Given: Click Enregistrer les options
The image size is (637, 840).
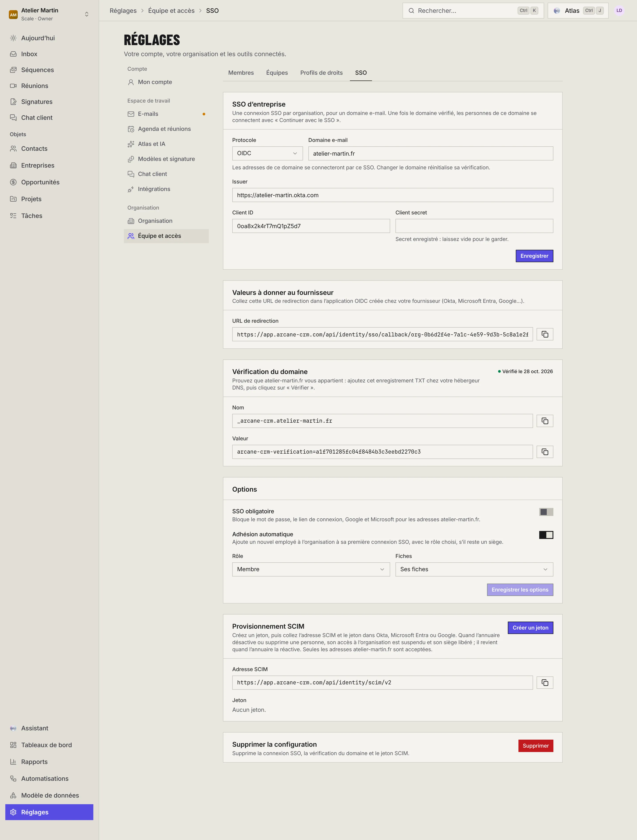Looking at the screenshot, I should coord(520,590).
